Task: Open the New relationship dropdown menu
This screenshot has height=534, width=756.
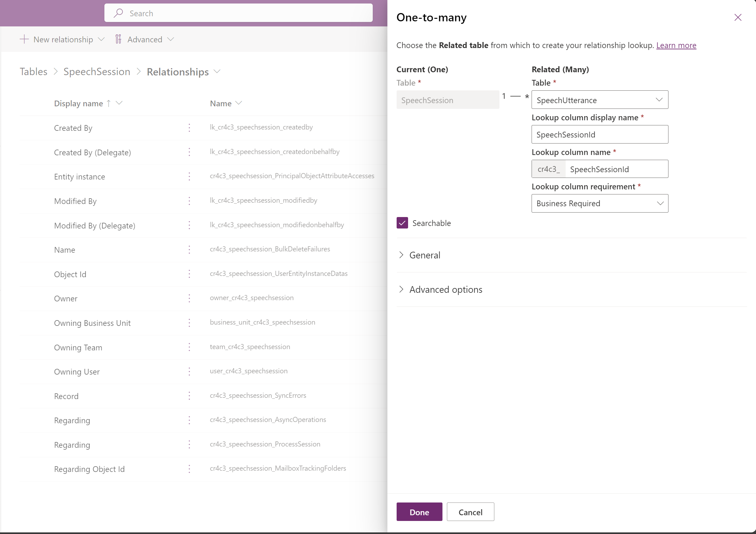Action: 102,39
